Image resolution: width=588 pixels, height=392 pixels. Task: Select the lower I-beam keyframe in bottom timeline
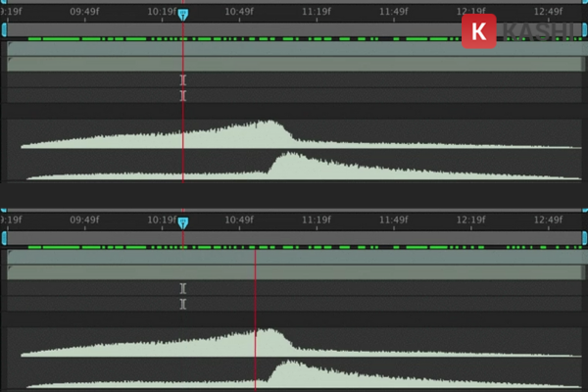pyautogui.click(x=183, y=304)
